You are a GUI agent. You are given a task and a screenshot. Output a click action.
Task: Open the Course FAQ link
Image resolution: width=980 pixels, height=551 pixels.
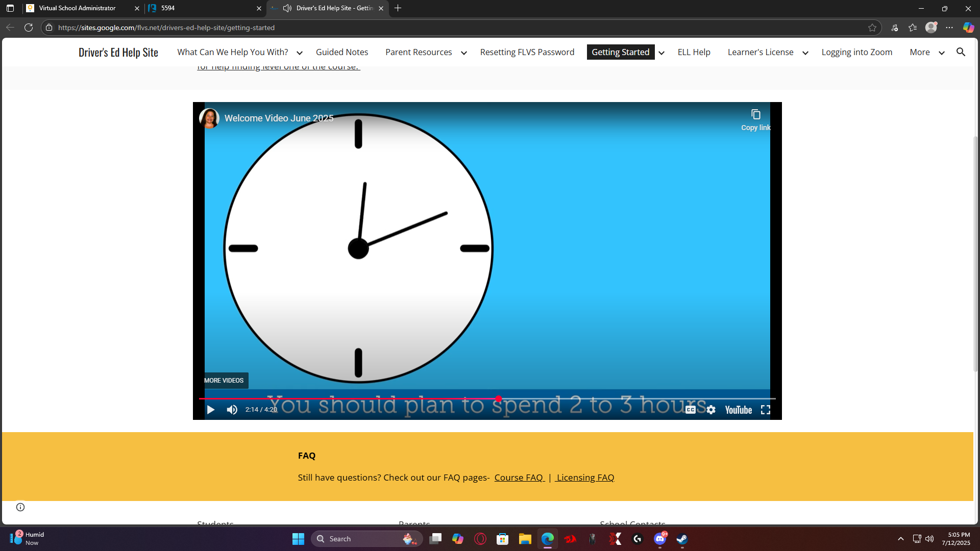click(519, 478)
